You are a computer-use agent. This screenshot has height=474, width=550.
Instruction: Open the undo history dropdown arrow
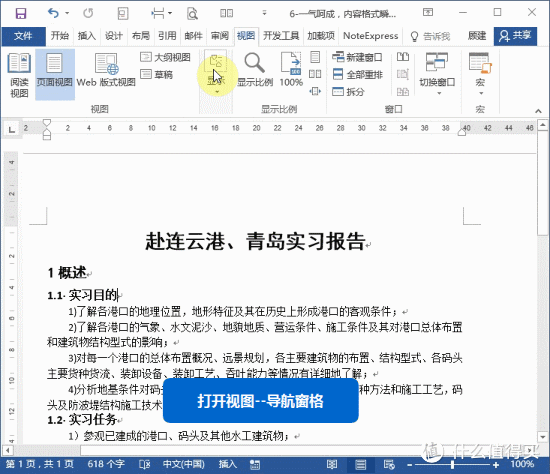pyautogui.click(x=67, y=13)
